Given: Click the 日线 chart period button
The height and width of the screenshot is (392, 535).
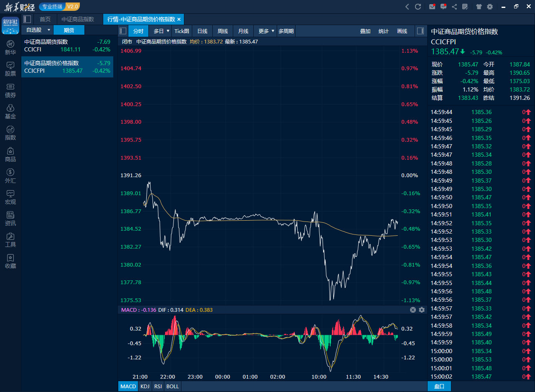Looking at the screenshot, I should click(x=202, y=31).
